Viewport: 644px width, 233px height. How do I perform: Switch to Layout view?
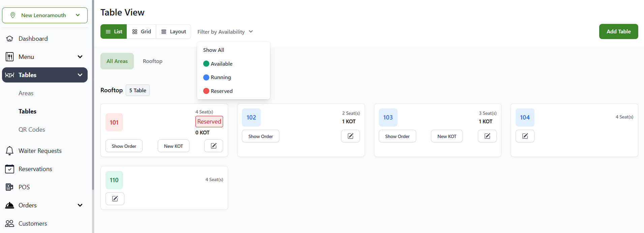pos(174,32)
